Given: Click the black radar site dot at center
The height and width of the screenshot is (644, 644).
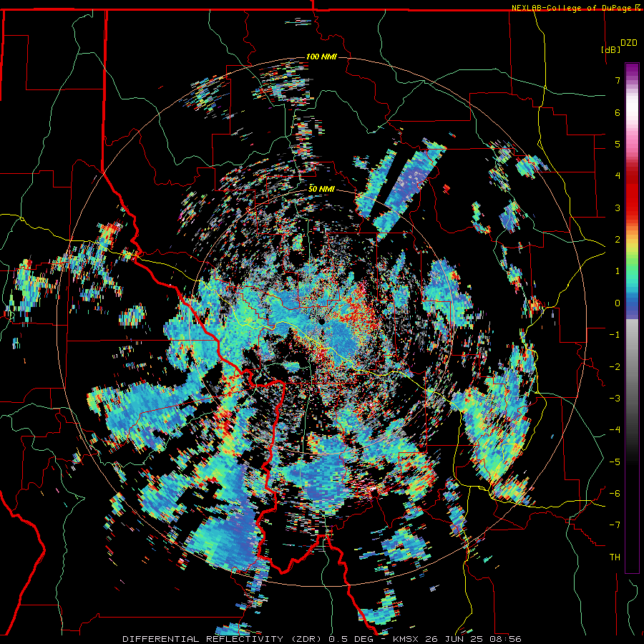Looking at the screenshot, I should coord(322,321).
